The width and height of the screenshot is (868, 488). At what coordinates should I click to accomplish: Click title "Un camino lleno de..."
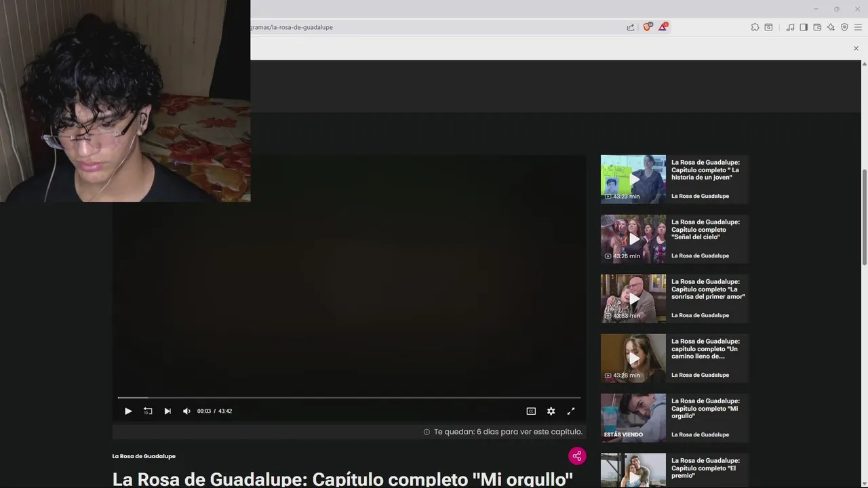click(705, 348)
